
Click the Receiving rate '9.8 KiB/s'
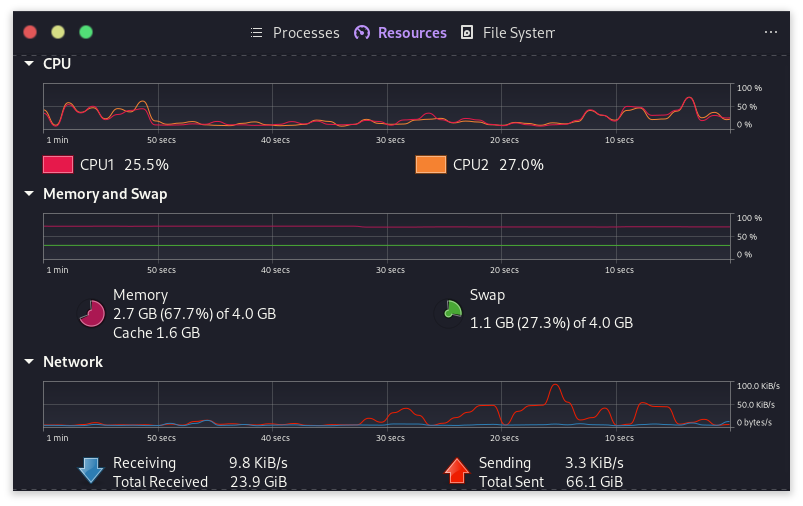pos(258,463)
